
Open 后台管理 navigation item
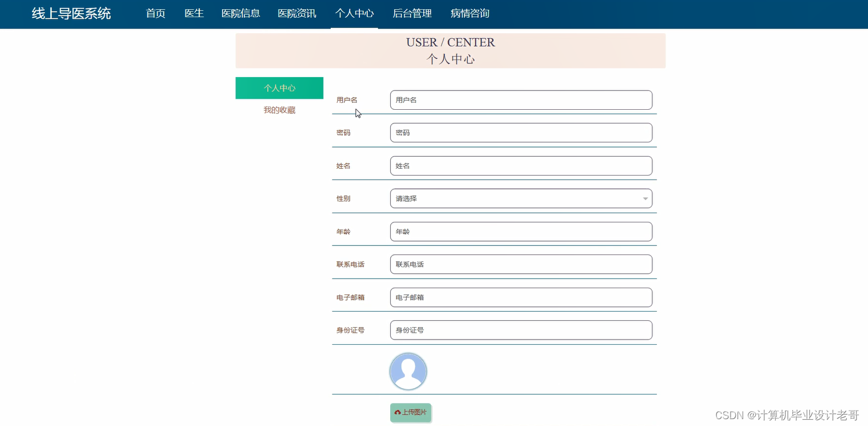coord(412,13)
